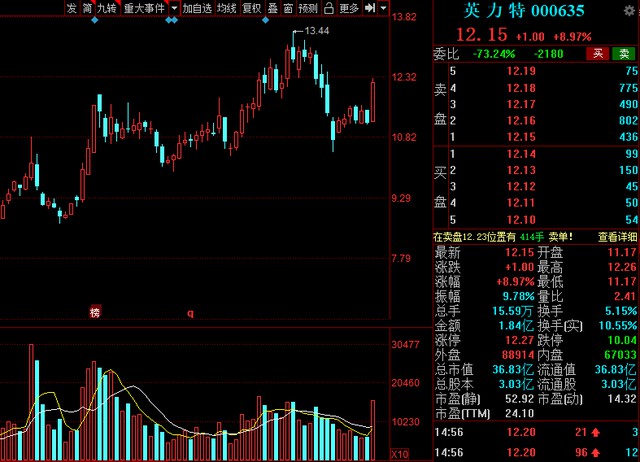
Task: Click the 发 icon in toolbar
Action: click(71, 8)
